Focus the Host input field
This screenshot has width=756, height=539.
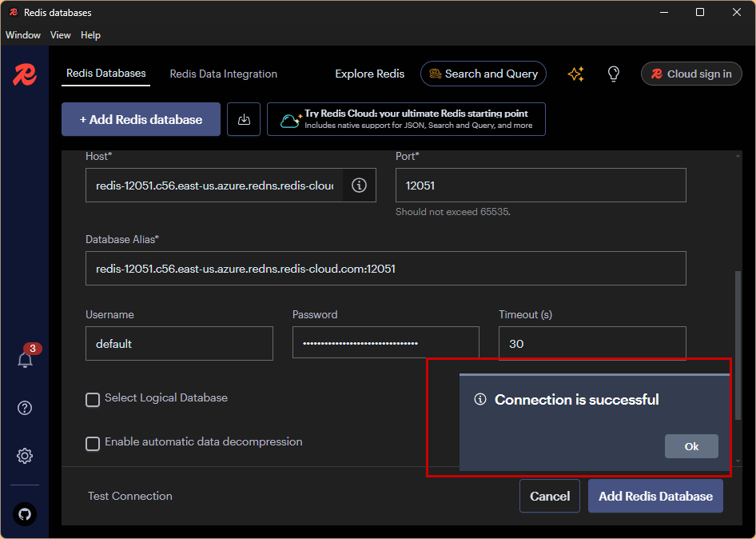[x=214, y=186]
